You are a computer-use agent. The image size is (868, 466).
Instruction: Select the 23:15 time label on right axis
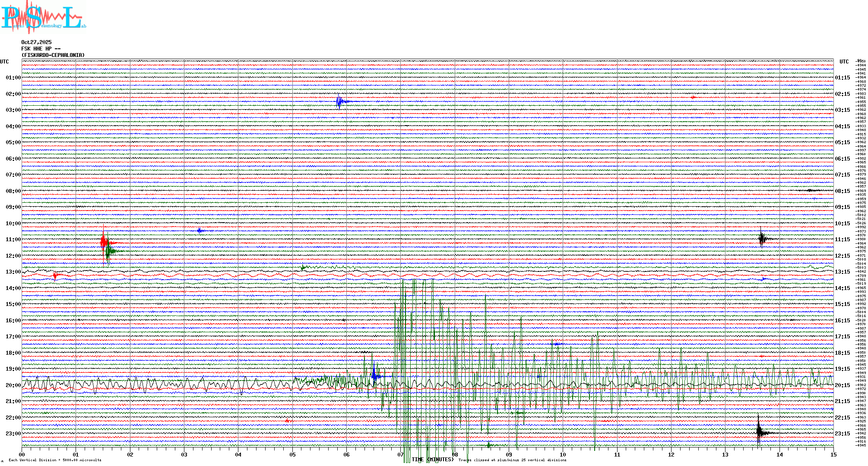pos(843,434)
